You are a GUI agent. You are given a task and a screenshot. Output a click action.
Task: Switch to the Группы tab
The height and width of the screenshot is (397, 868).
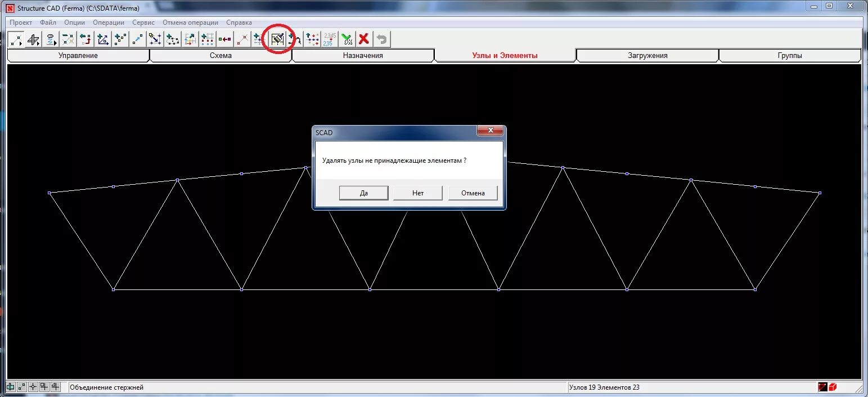point(790,55)
